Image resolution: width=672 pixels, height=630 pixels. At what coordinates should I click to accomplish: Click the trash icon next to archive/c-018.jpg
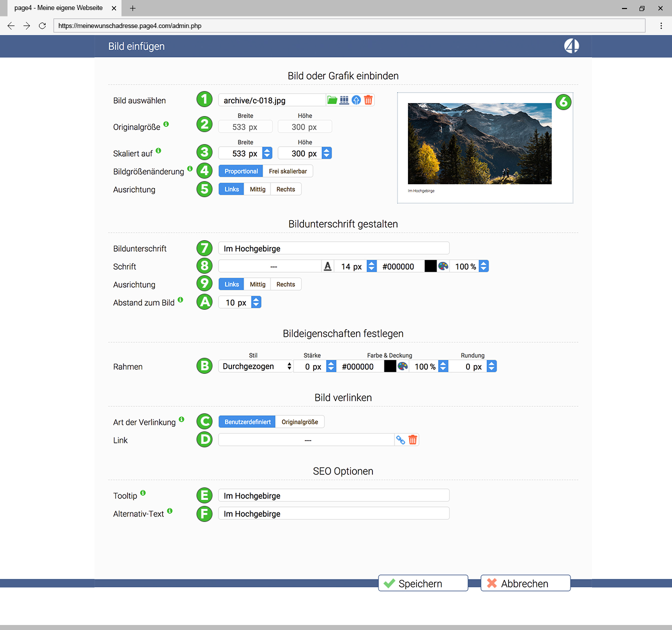368,100
